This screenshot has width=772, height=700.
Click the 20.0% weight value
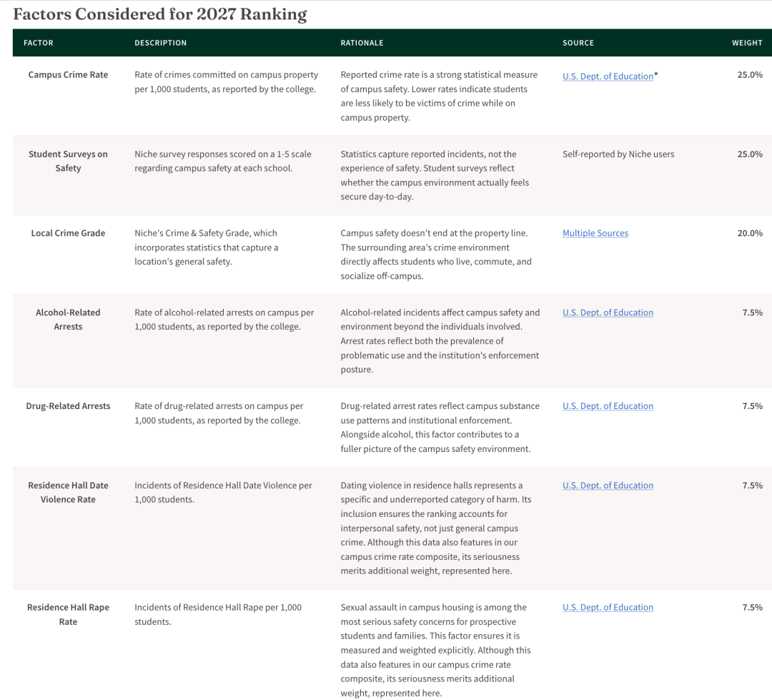750,233
